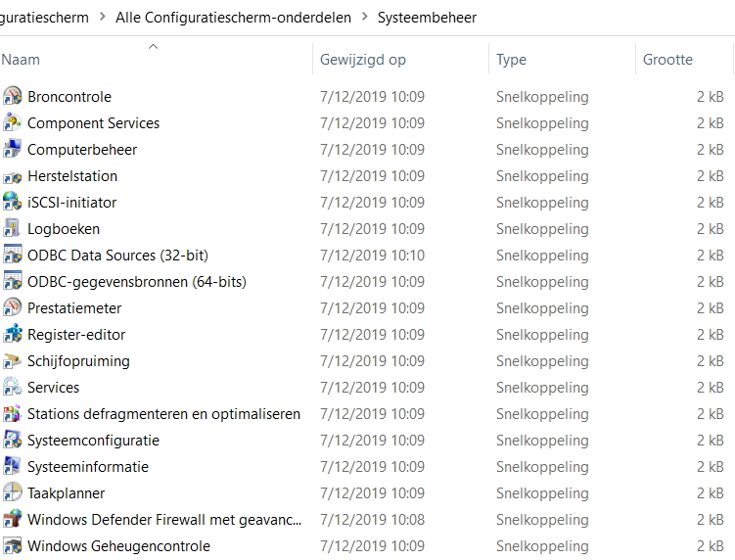Select the Prestatiemeter gauge icon
Image resolution: width=735 pixels, height=560 pixels.
(12, 307)
